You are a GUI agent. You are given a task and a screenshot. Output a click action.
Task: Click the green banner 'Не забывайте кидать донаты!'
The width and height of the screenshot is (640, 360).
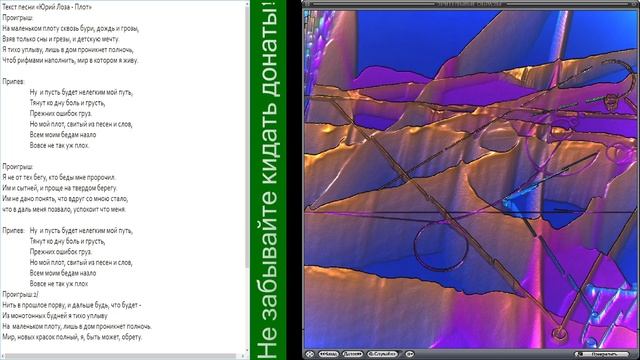[x=268, y=180]
